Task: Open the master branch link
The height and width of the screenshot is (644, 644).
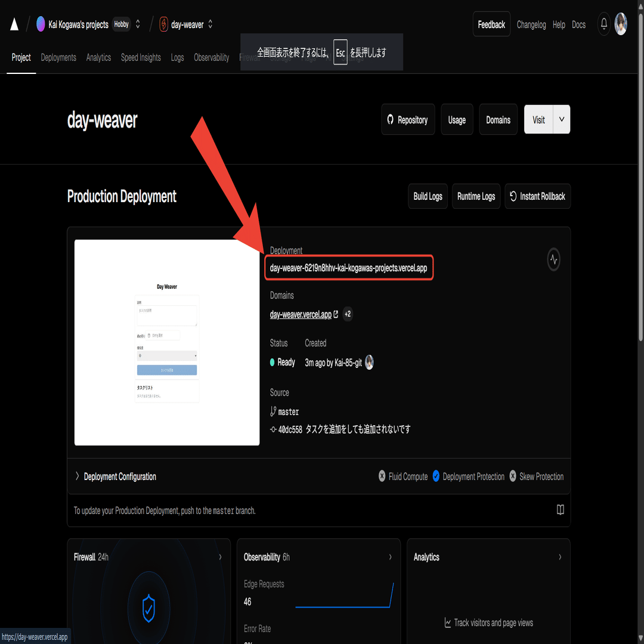Action: (289, 412)
